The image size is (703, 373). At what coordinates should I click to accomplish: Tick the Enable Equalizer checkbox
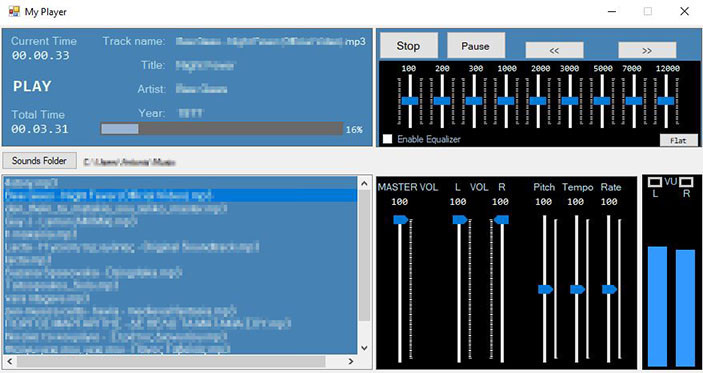[x=387, y=139]
